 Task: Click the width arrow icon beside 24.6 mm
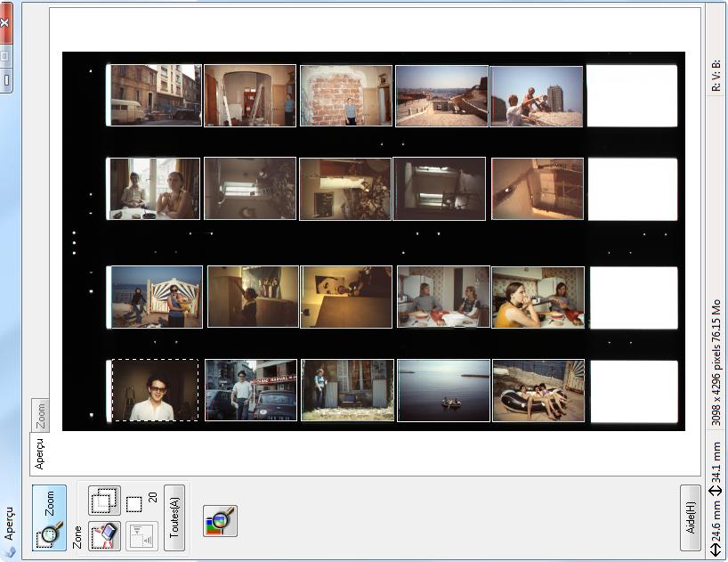(716, 550)
